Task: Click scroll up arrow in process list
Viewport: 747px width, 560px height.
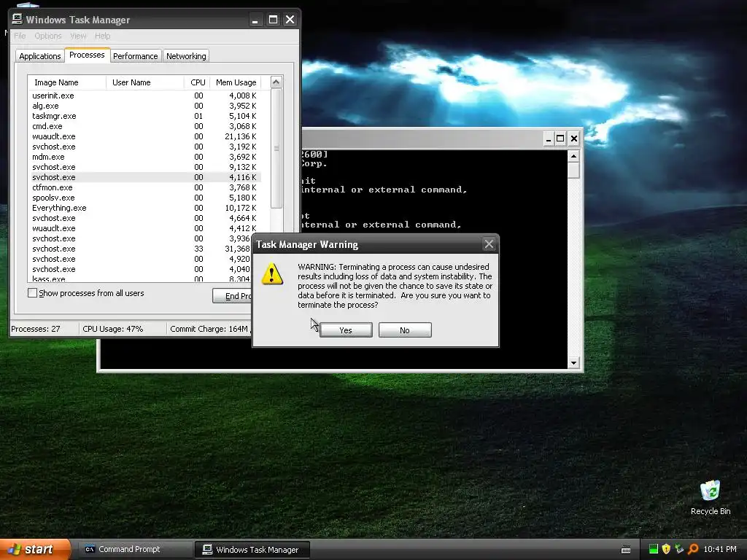Action: [x=276, y=82]
